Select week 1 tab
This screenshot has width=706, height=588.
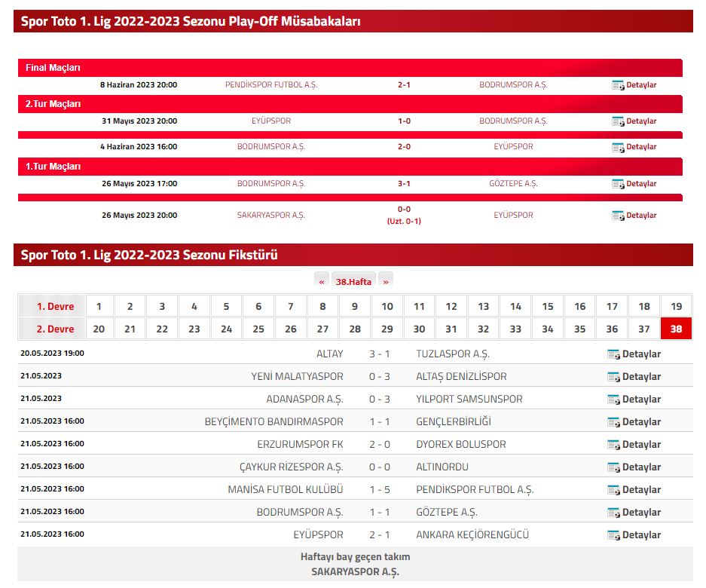[x=99, y=306]
